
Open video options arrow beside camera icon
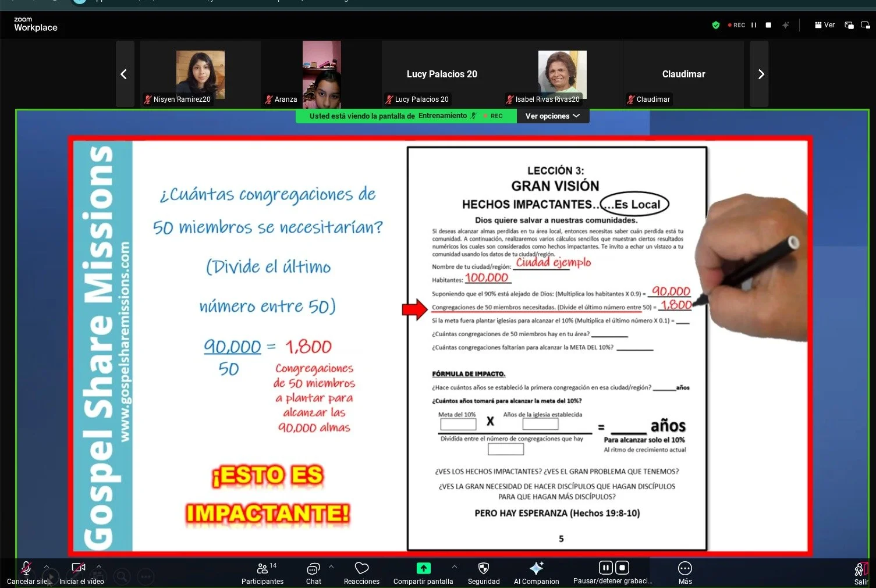pyautogui.click(x=98, y=566)
